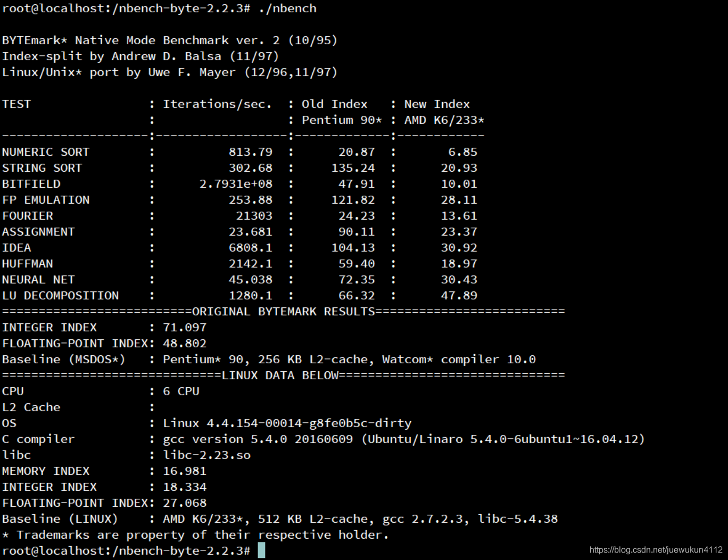Click the 'LINUX DATA BELOW' heading
Screen dimensions: 728x560
(x=280, y=375)
